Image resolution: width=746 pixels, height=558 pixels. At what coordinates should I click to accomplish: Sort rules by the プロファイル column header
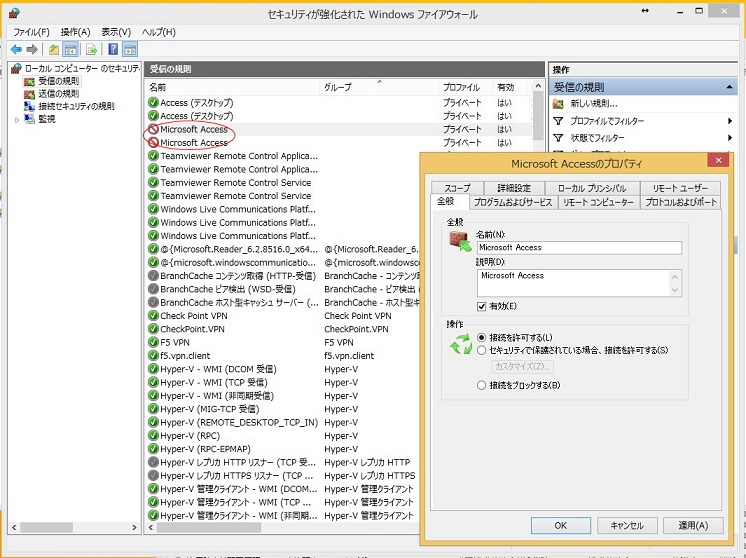[x=465, y=87]
